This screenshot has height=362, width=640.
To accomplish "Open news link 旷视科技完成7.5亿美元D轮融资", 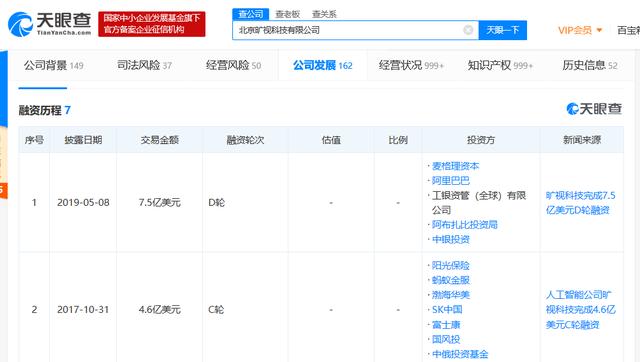I will point(580,203).
